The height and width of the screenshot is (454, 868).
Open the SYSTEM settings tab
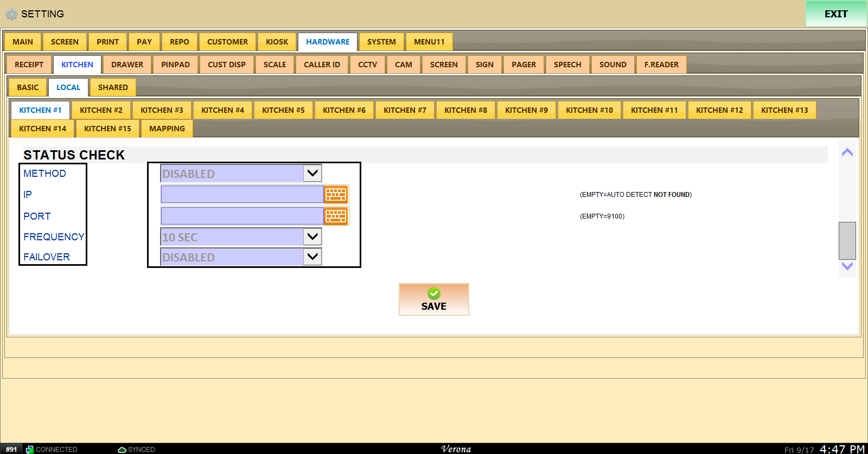pyautogui.click(x=381, y=42)
